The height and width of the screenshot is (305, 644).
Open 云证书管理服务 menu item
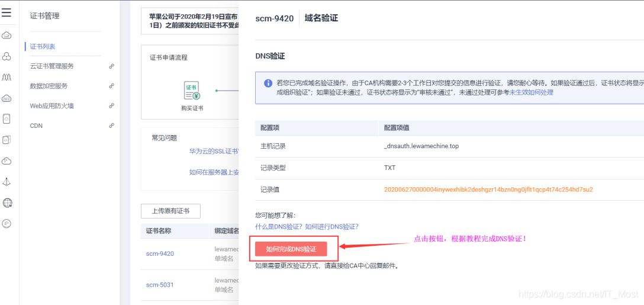pyautogui.click(x=51, y=66)
